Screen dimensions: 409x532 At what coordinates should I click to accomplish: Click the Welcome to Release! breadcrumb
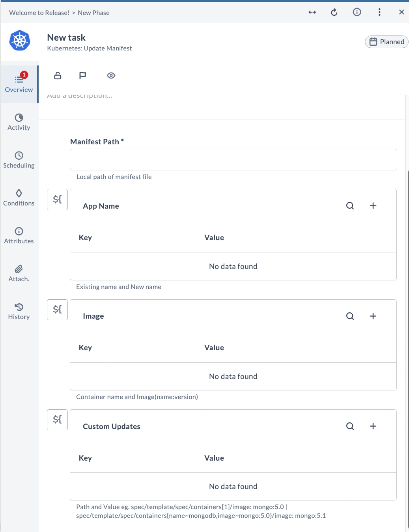(x=39, y=13)
